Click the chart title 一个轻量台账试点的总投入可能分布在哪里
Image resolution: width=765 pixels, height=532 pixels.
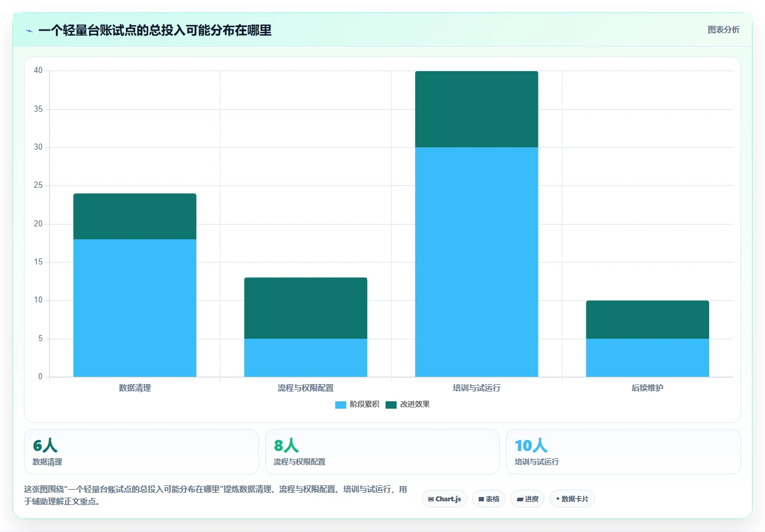pyautogui.click(x=155, y=30)
